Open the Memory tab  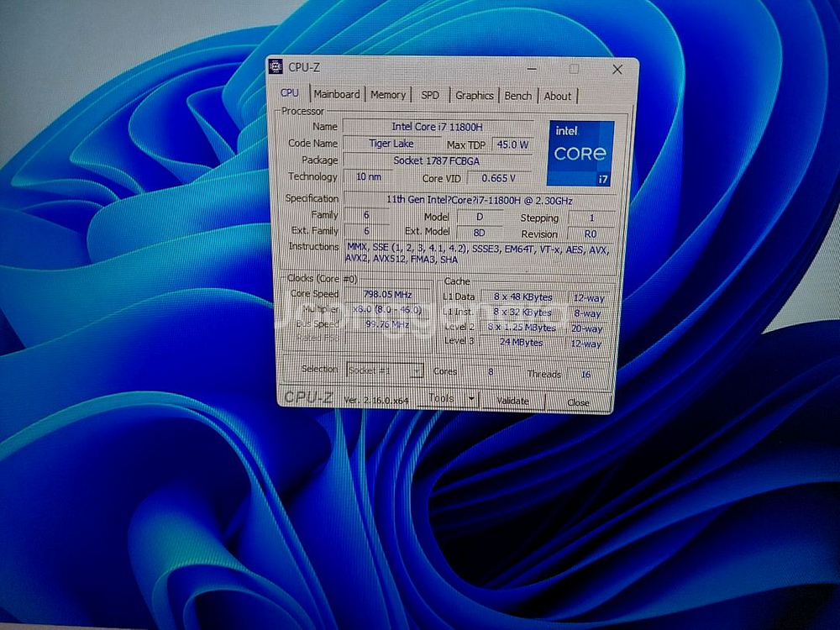coord(387,95)
